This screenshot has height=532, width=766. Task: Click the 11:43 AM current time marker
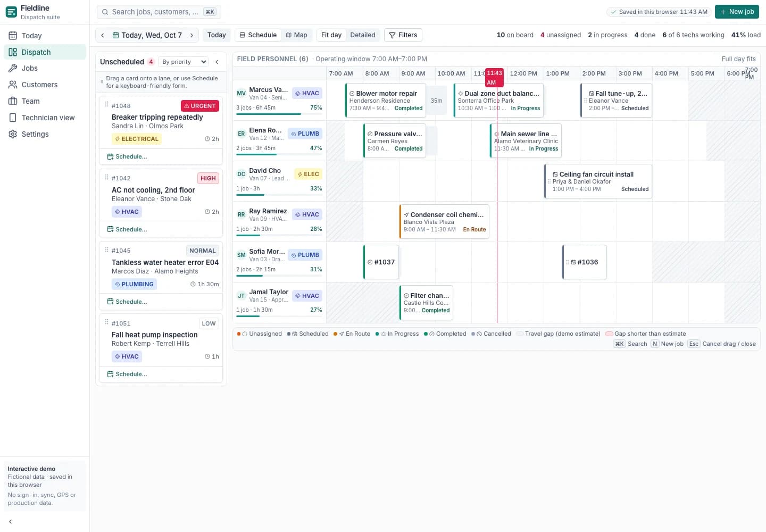[494, 78]
